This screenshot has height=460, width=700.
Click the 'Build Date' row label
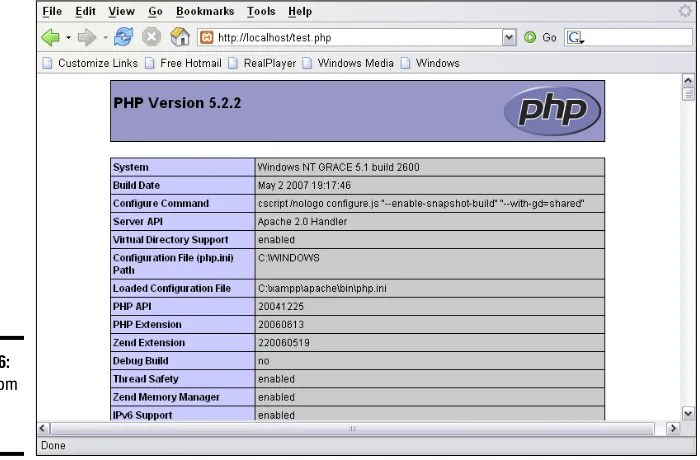point(136,185)
